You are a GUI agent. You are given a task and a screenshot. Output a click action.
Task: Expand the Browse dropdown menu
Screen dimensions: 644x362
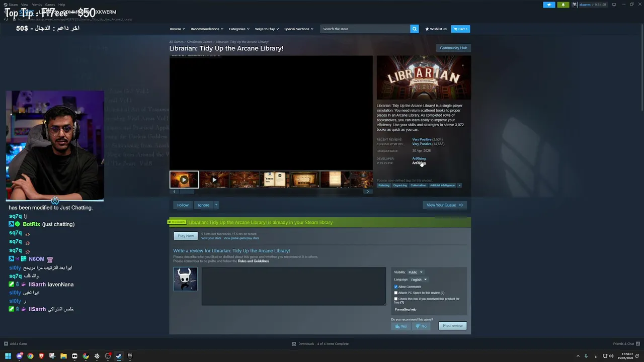[177, 29]
